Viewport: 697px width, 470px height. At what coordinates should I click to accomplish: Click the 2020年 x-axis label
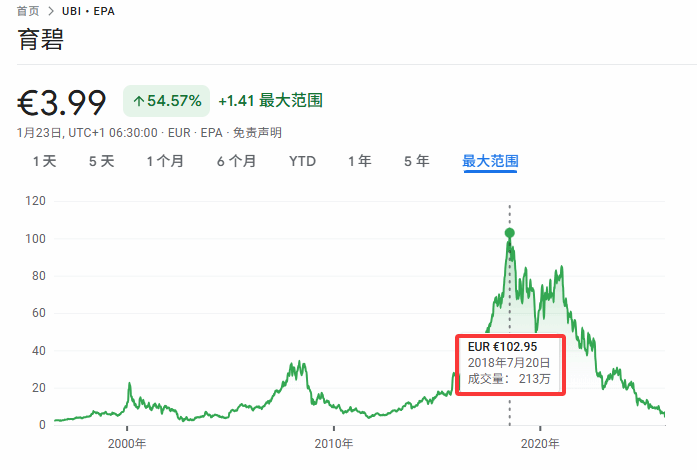pos(539,443)
